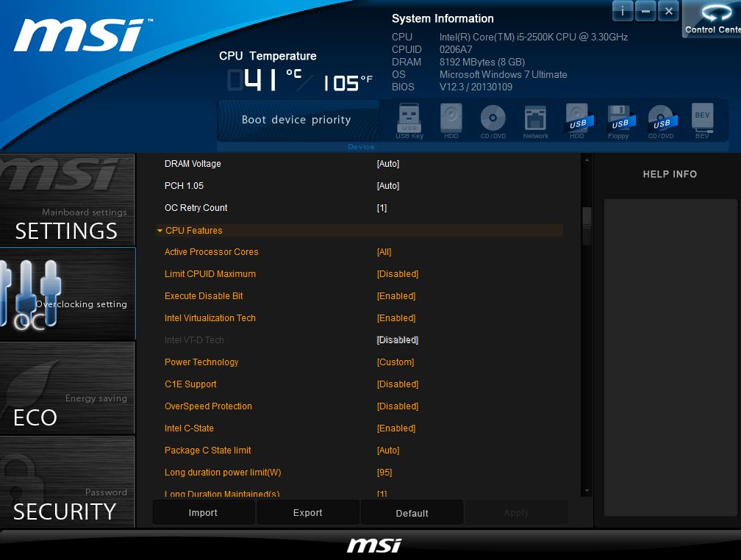Select the Package C State limit label

[207, 450]
